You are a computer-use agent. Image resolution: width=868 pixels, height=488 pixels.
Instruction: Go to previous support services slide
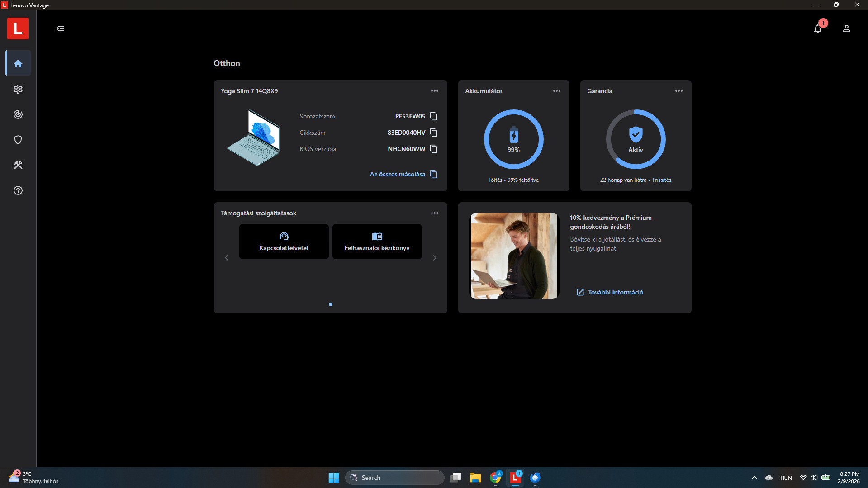(x=227, y=258)
